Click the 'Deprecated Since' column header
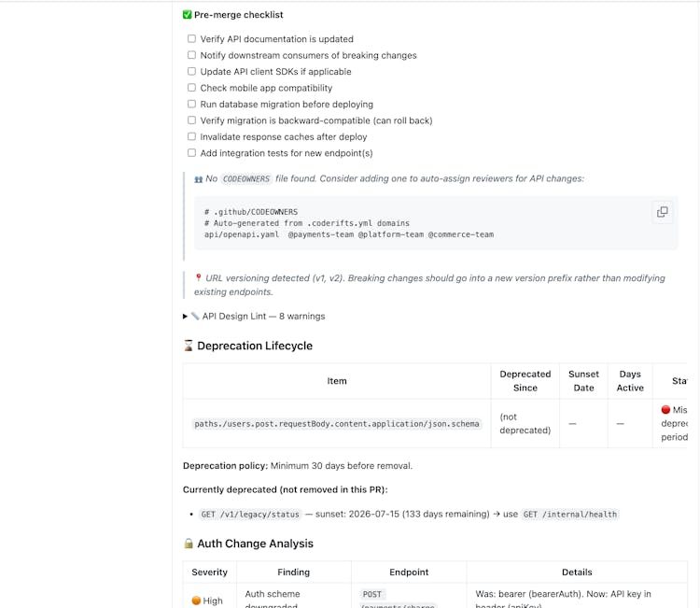 pyautogui.click(x=525, y=381)
